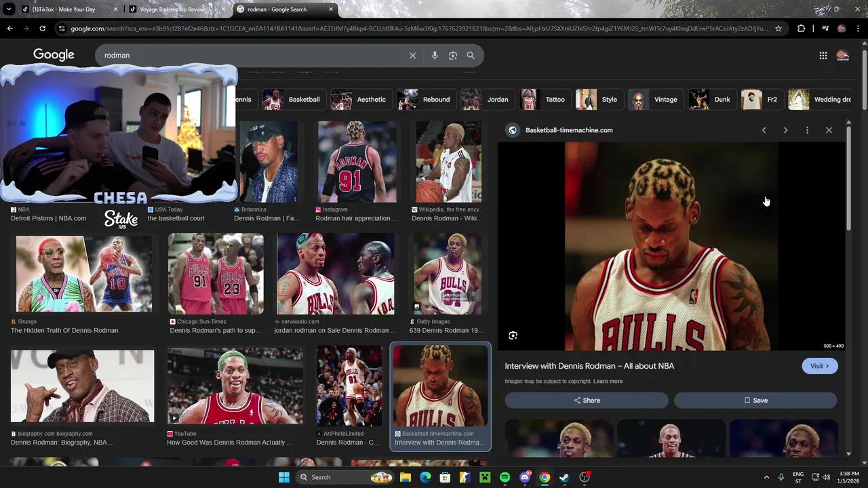Image resolution: width=868 pixels, height=488 pixels.
Task: Show next image in preview panel
Action: tap(785, 130)
